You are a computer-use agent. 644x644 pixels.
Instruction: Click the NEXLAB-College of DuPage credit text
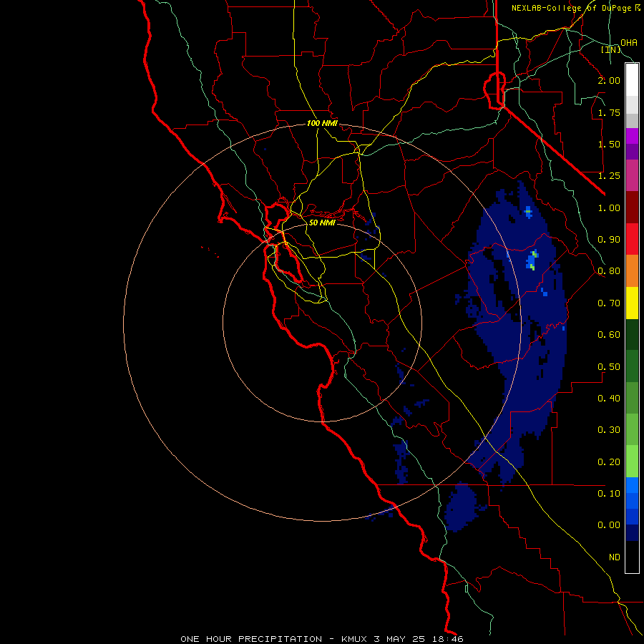pyautogui.click(x=575, y=8)
